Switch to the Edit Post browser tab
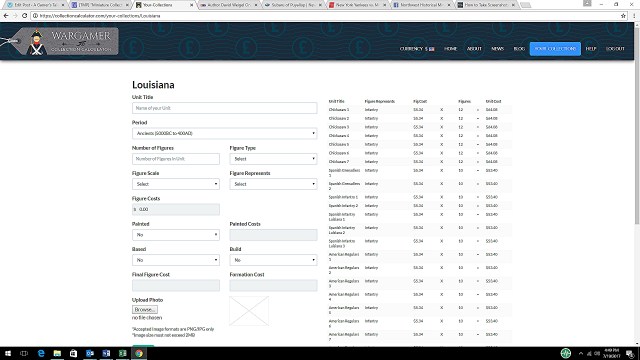 point(35,5)
